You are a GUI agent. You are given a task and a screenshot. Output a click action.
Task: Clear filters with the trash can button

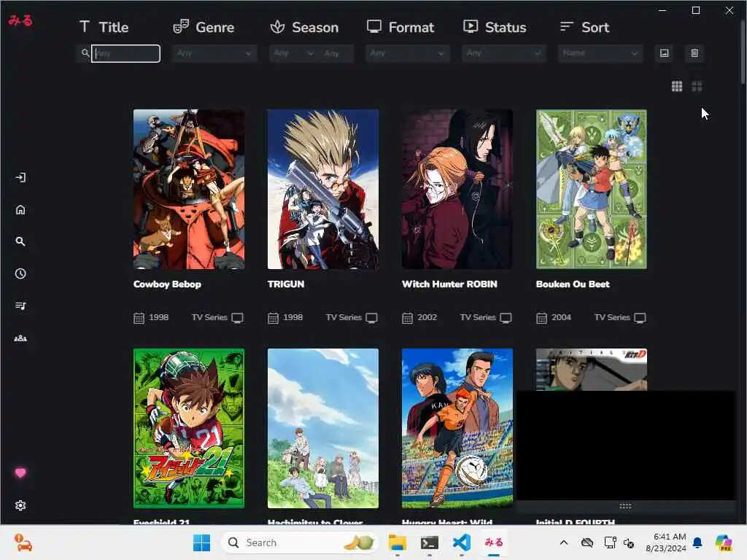coord(694,52)
